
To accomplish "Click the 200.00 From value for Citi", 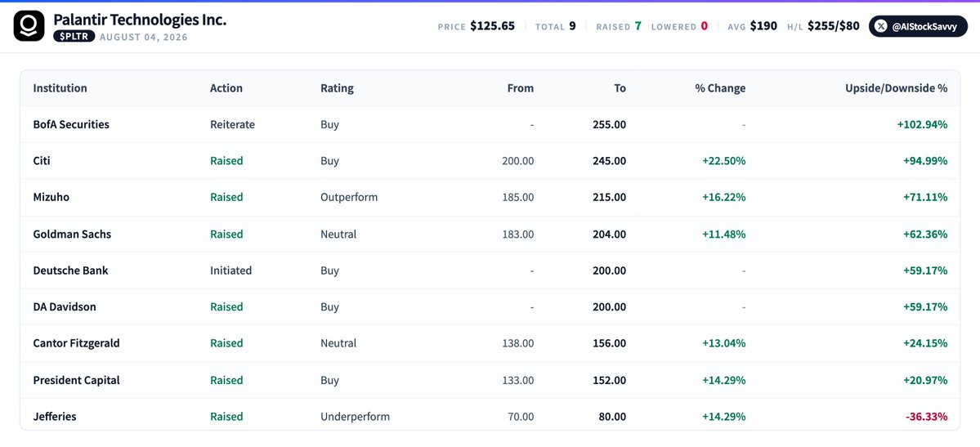I will coord(518,161).
